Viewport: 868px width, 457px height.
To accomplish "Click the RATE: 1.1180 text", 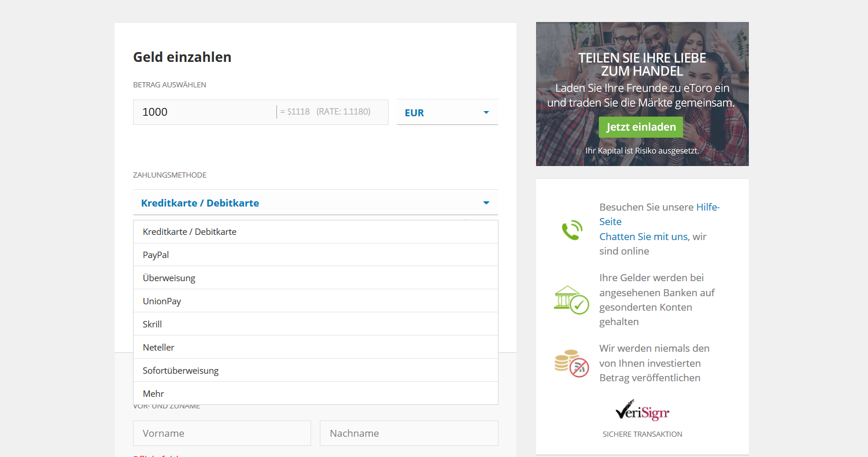I will tap(343, 112).
